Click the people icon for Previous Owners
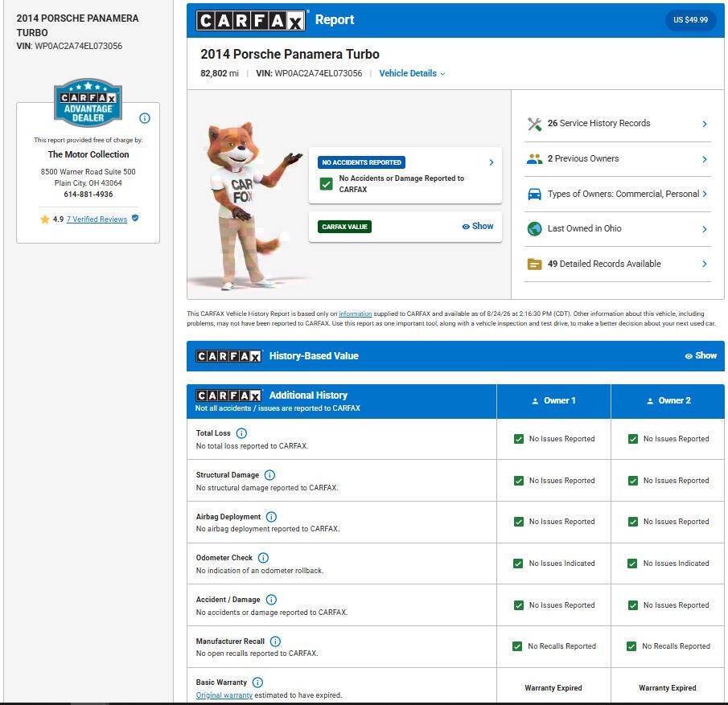The image size is (728, 705). (x=534, y=159)
